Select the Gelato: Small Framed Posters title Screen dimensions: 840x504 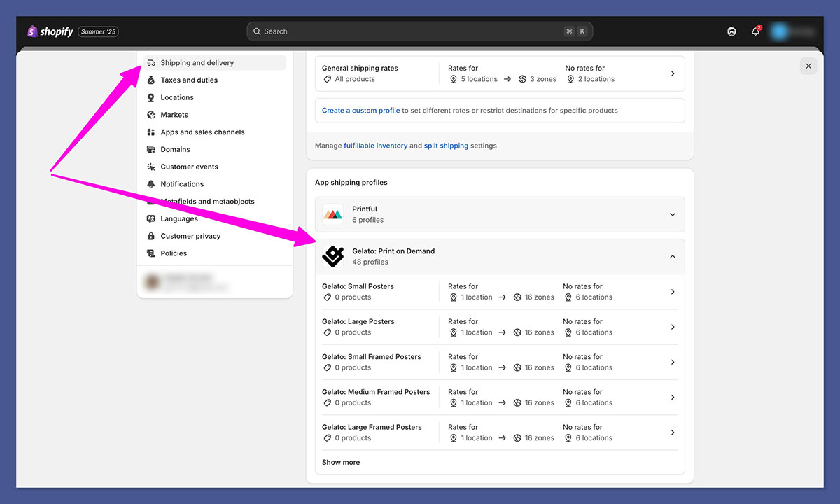click(372, 357)
